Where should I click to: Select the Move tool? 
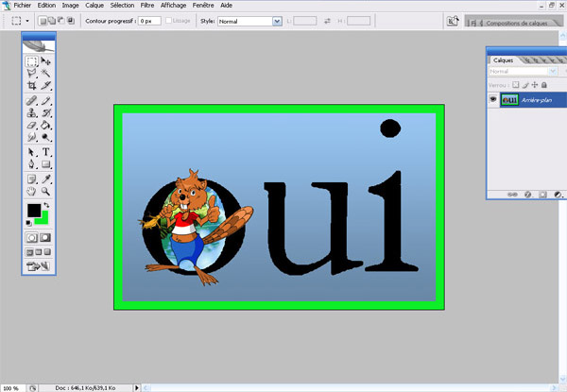pos(45,60)
